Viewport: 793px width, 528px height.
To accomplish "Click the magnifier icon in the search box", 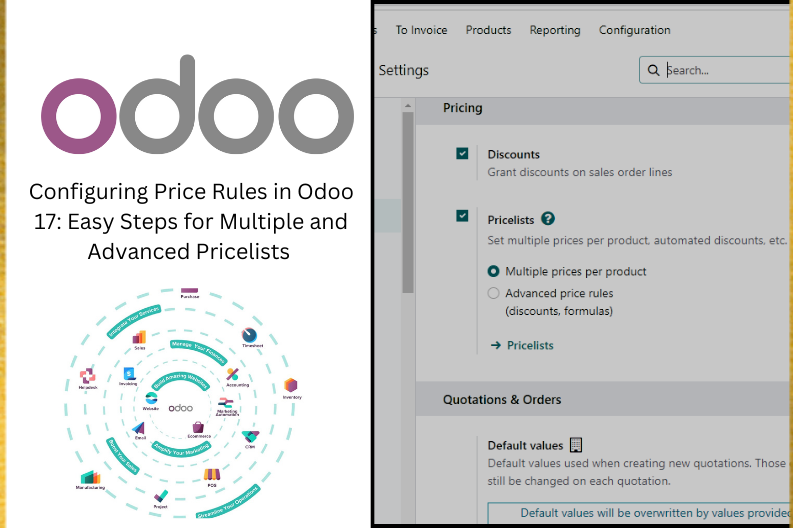I will (x=654, y=70).
